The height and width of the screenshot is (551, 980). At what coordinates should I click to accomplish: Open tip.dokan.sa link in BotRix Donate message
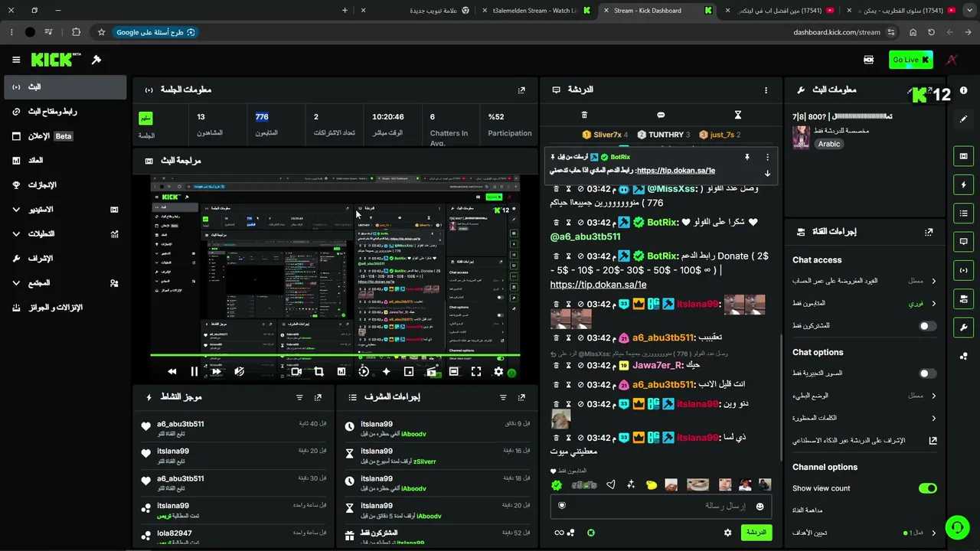[598, 285]
